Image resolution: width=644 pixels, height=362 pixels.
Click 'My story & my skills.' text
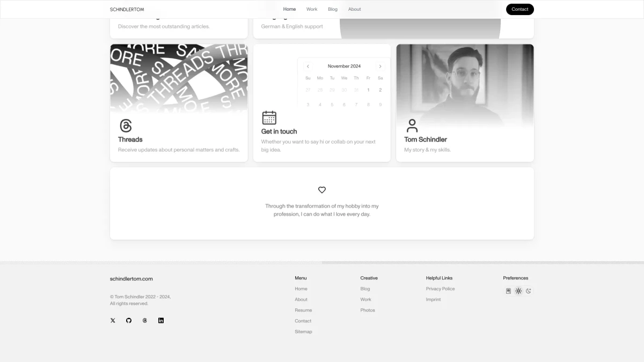point(428,150)
